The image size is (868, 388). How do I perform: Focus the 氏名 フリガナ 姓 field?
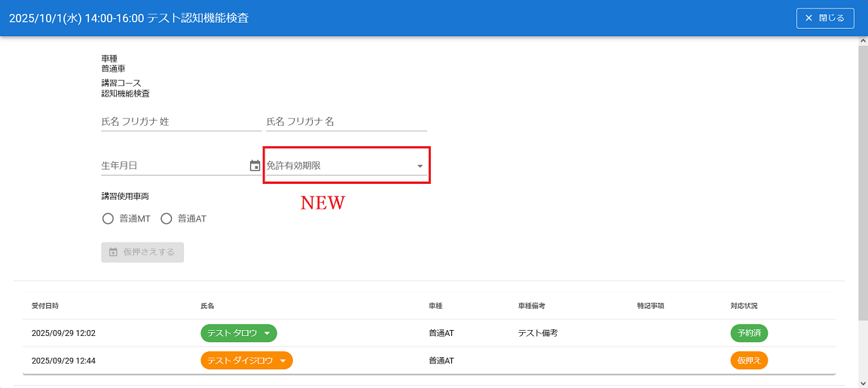tap(181, 121)
